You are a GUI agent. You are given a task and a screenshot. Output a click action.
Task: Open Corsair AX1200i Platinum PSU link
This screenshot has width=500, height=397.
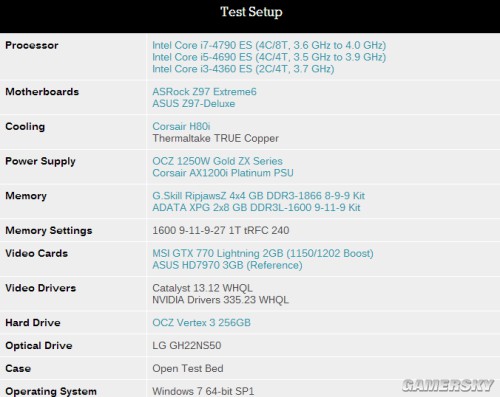223,173
